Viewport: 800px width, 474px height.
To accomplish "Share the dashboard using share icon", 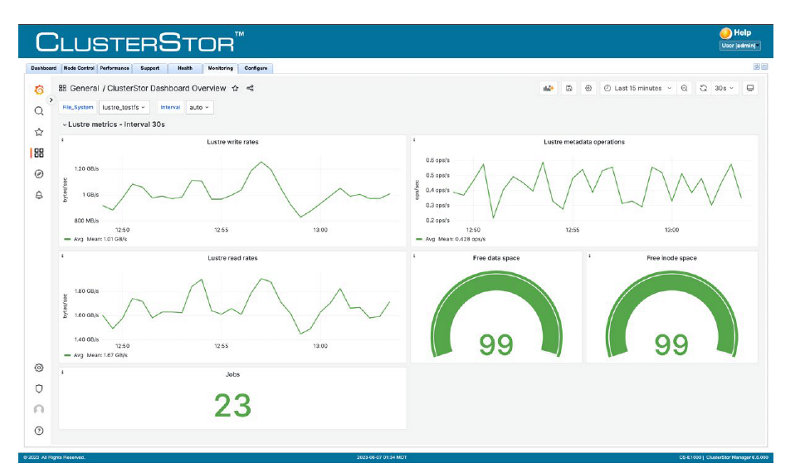I will click(x=250, y=88).
